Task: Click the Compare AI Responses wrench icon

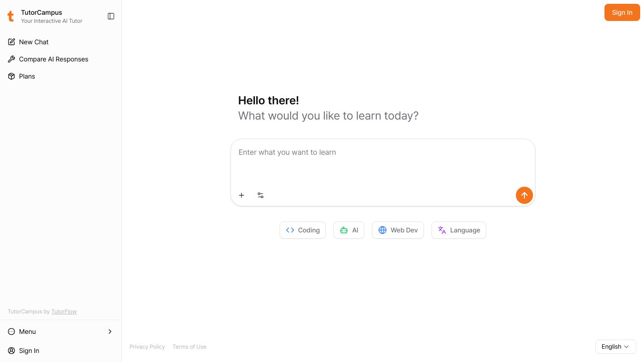Action: point(11,59)
